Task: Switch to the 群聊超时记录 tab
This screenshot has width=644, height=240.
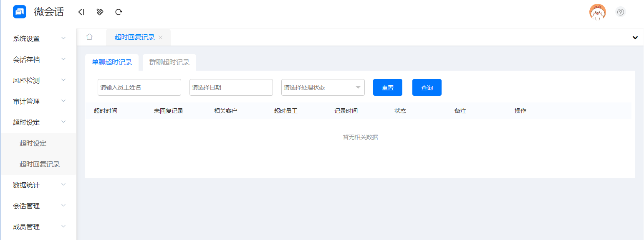Action: [169, 62]
